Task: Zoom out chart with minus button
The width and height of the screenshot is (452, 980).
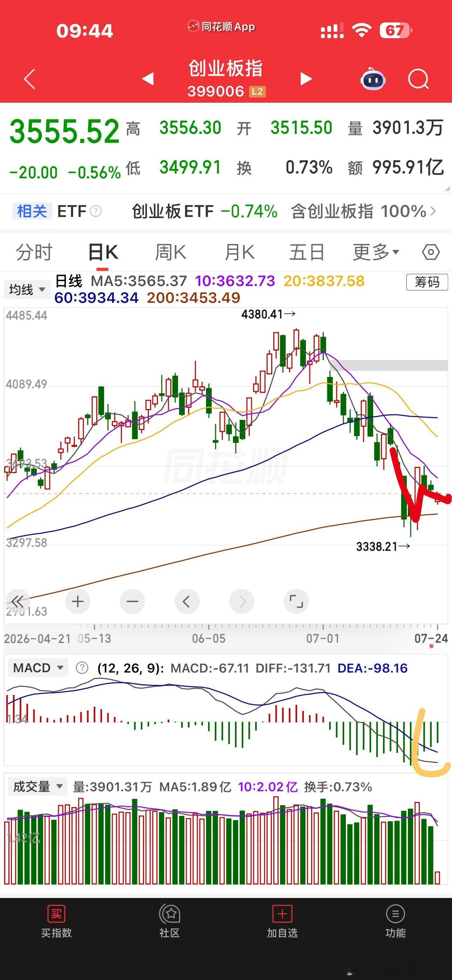Action: (x=132, y=601)
